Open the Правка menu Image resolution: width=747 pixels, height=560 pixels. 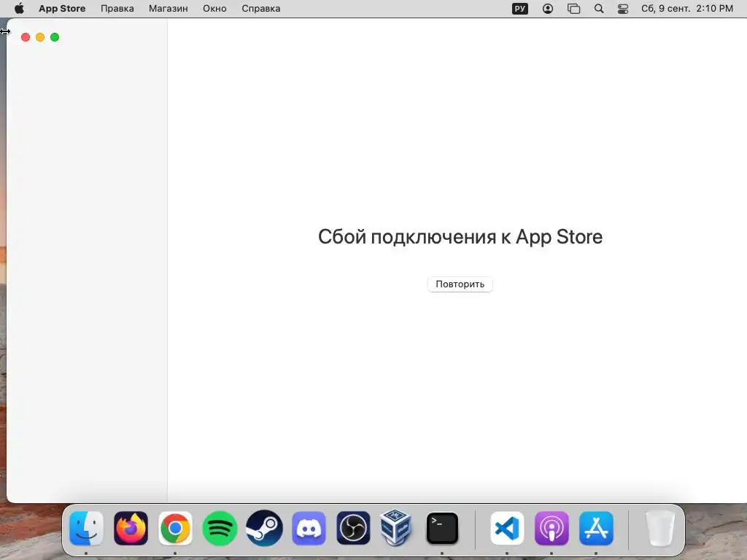point(117,9)
